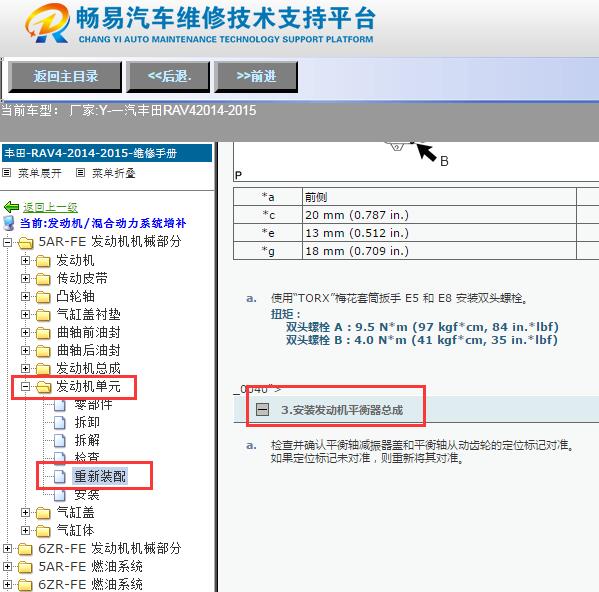Click 双头螺栓 A torque value line

pyautogui.click(x=422, y=327)
